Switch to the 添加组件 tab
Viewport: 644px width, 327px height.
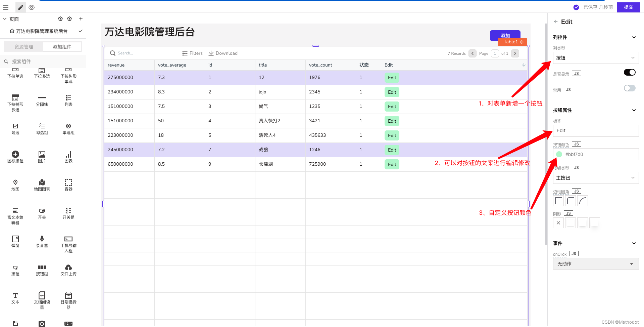point(62,47)
